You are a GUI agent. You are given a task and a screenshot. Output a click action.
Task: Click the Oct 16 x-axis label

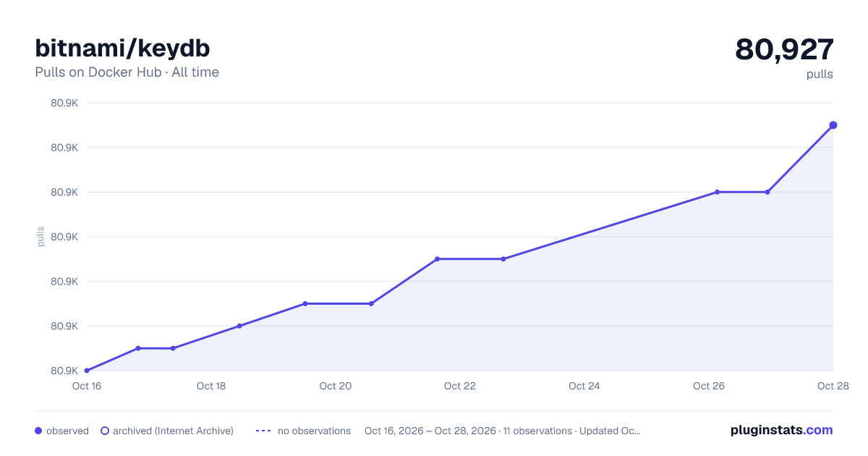(x=87, y=386)
